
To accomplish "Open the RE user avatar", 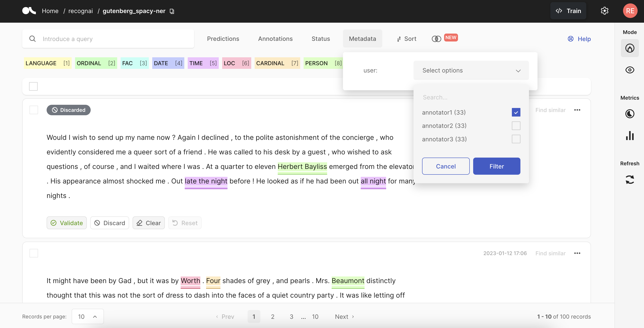I will 630,11.
